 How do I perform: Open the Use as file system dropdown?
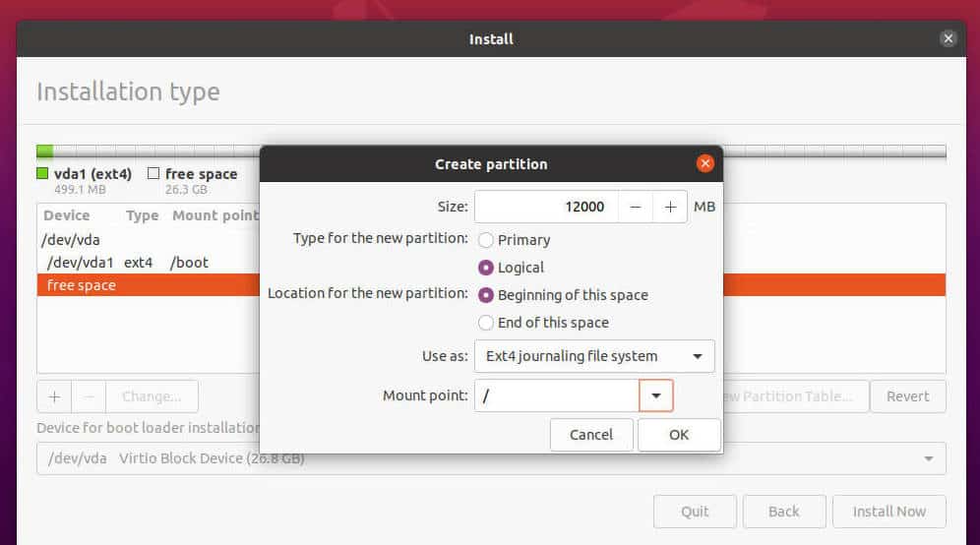pyautogui.click(x=594, y=356)
